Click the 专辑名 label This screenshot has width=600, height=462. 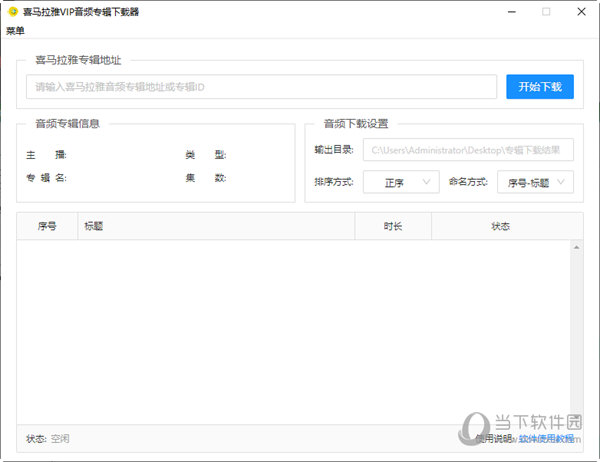pyautogui.click(x=46, y=178)
